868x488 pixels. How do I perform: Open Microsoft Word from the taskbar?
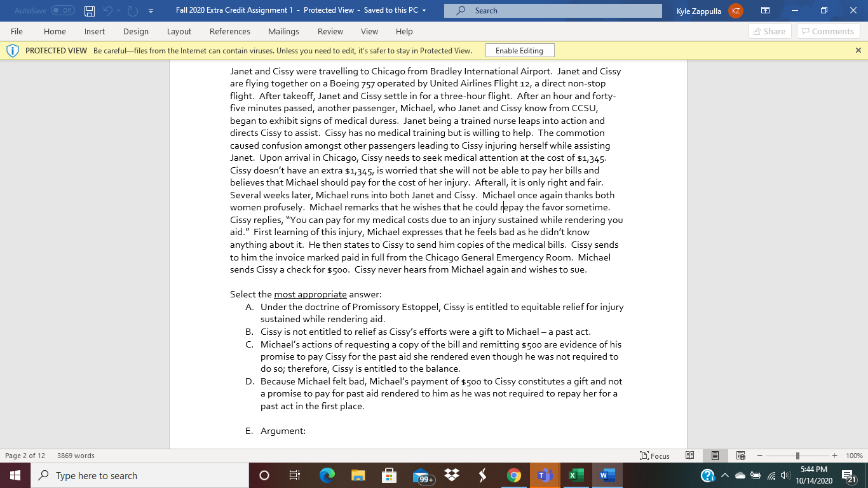[x=606, y=475]
